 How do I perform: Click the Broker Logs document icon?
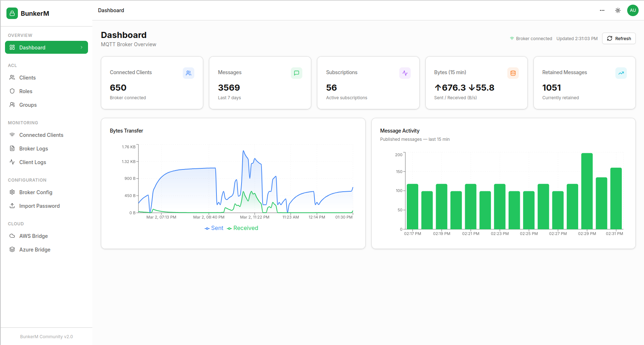click(x=12, y=148)
